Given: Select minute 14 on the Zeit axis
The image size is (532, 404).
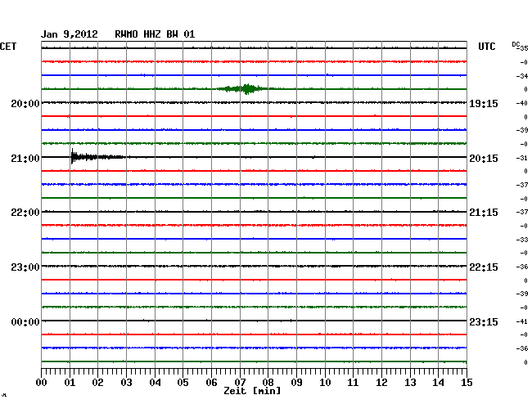Looking at the screenshot, I should point(439,383).
